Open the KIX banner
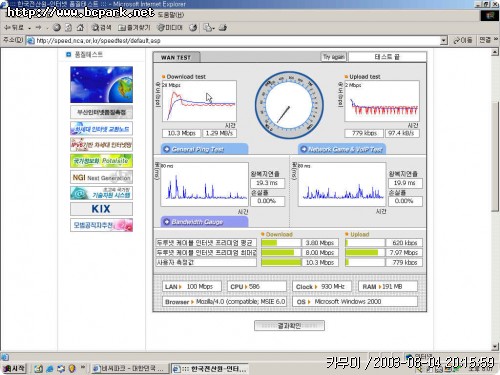Viewport: 500px width, 375px height. 101,209
